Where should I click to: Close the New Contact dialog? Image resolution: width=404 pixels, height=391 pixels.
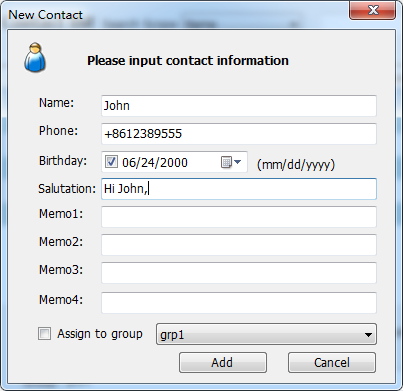click(x=372, y=10)
